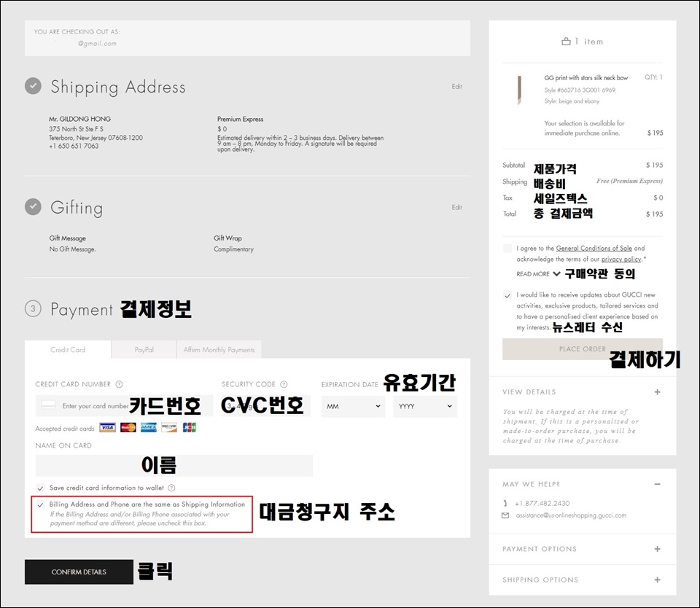Click the Mr. GILDONG HONG name text

coord(80,119)
